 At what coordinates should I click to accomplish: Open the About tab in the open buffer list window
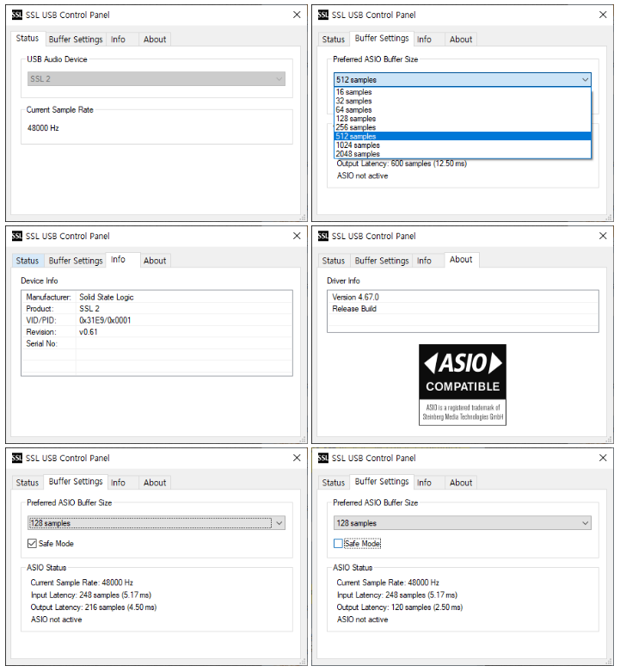coord(461,40)
